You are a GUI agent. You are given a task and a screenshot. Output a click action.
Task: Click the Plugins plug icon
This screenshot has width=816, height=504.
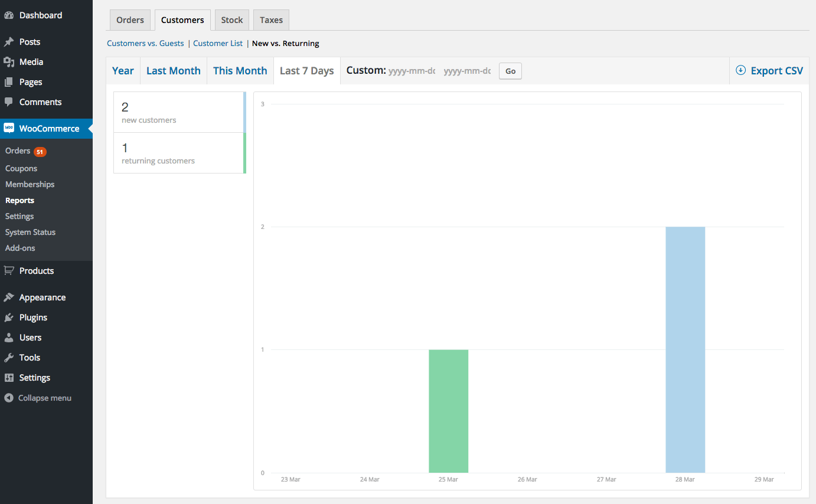point(9,318)
